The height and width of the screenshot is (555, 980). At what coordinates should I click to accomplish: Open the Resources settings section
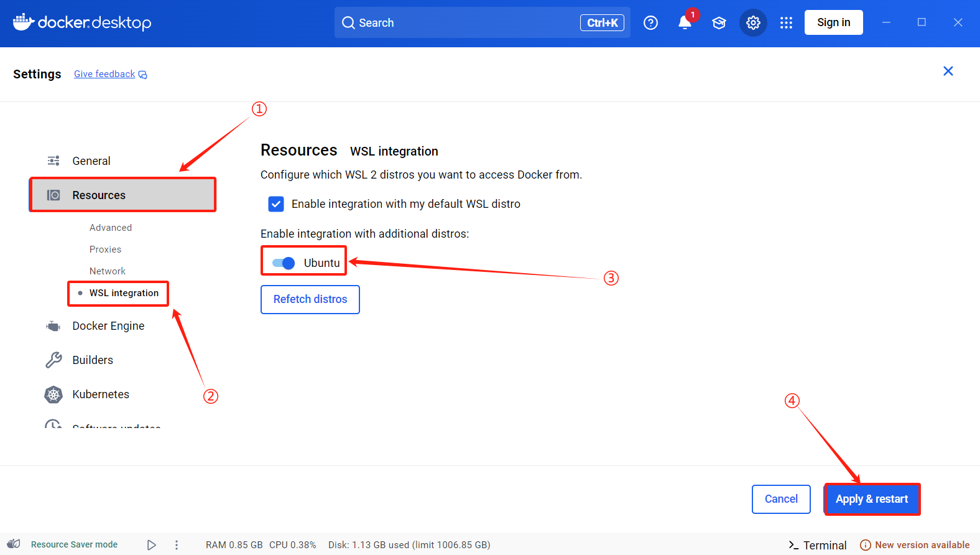[x=122, y=195]
